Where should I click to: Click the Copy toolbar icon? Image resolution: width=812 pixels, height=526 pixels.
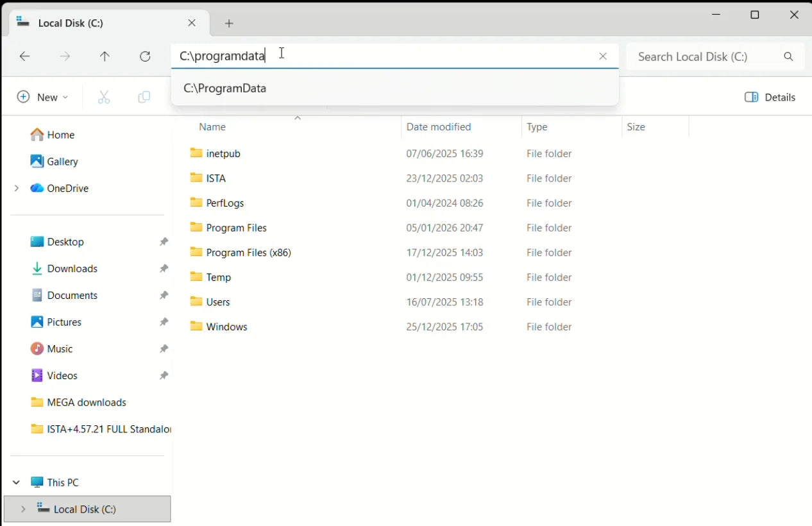[144, 97]
